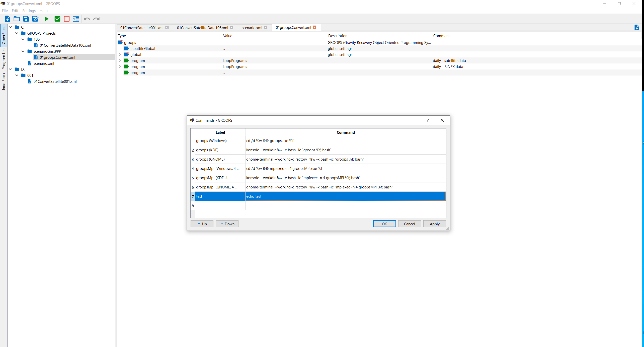
Task: Open the edit-as-text toolbar icon
Action: tap(35, 19)
